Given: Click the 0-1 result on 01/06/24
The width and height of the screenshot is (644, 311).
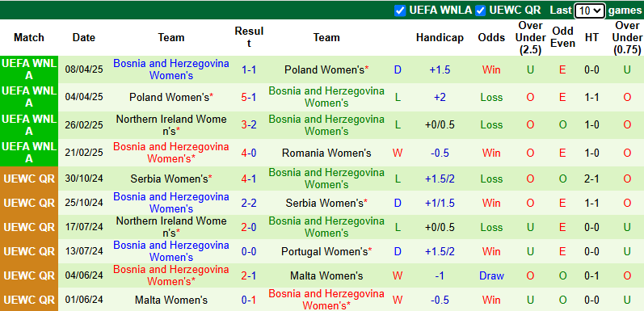Looking at the screenshot, I should tap(249, 300).
